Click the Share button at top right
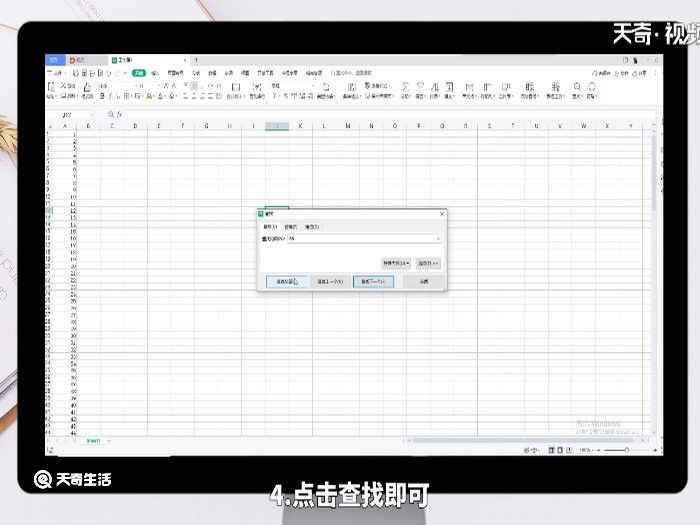Screen dimensions: 700x525 tap(639, 73)
